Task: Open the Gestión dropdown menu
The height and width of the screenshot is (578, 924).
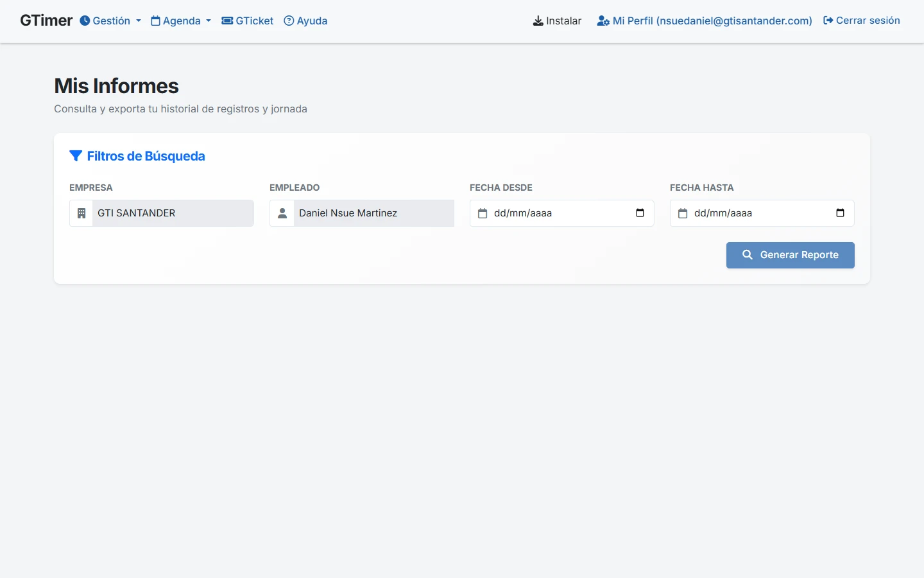Action: (x=110, y=21)
